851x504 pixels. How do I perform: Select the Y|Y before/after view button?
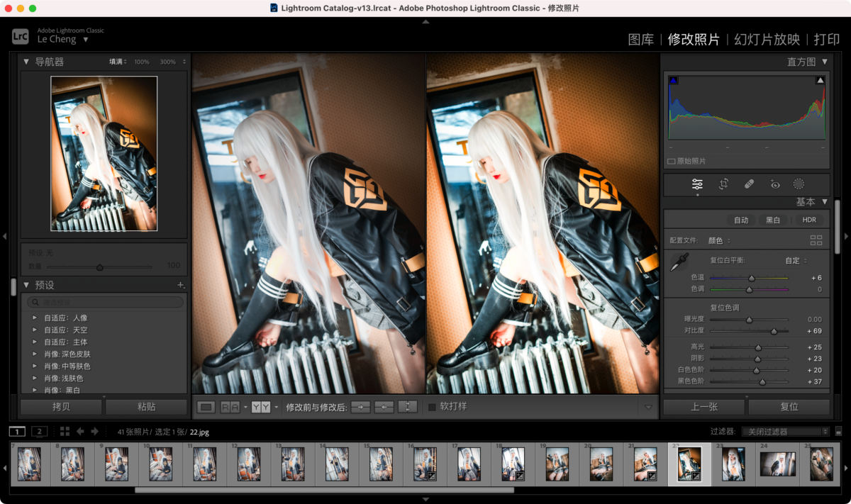pyautogui.click(x=261, y=407)
